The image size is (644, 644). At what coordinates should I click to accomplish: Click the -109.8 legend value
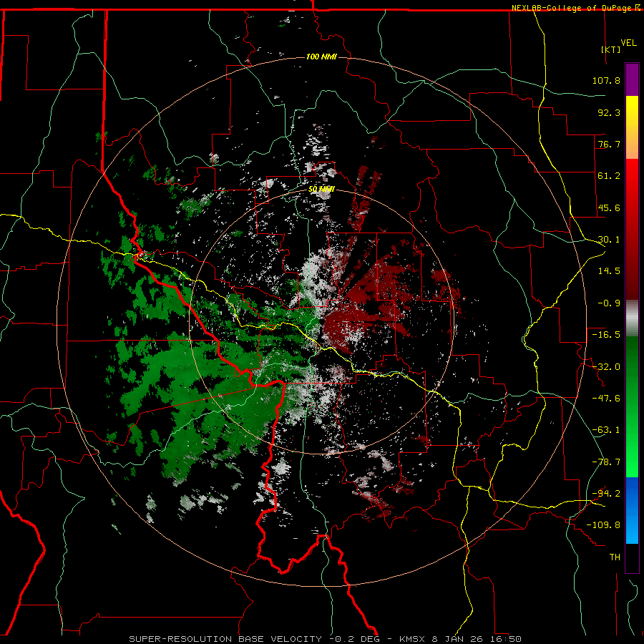[603, 525]
